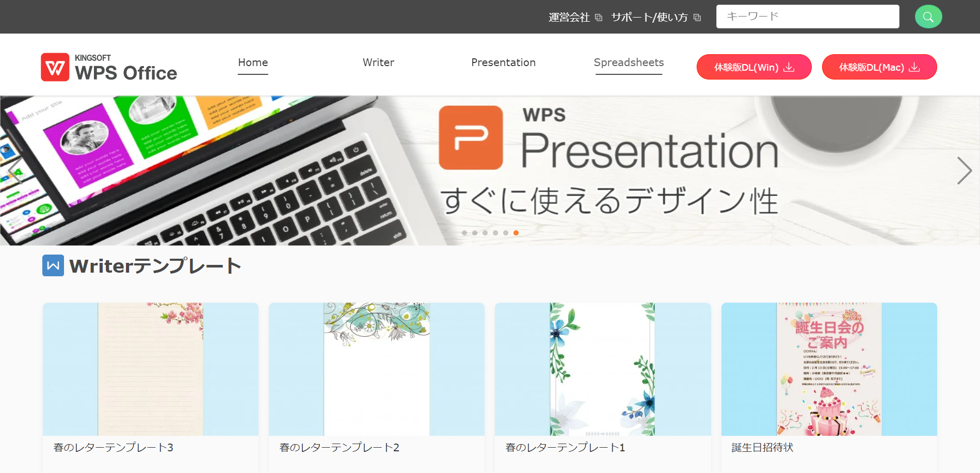Open the Presentation menu item
Image resolution: width=980 pixels, height=473 pixels.
click(x=503, y=62)
